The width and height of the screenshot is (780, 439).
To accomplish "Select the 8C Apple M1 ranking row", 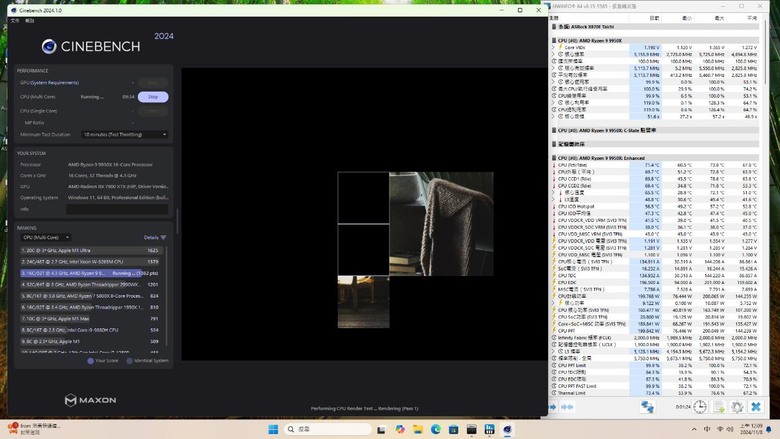I will (x=90, y=342).
